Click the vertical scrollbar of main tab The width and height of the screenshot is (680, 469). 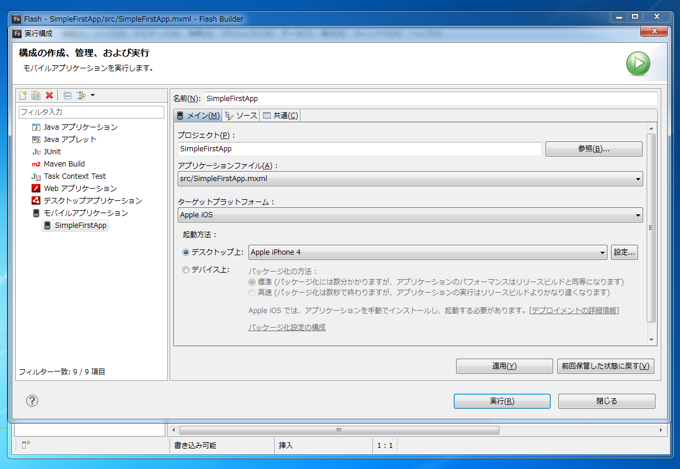pos(651,228)
